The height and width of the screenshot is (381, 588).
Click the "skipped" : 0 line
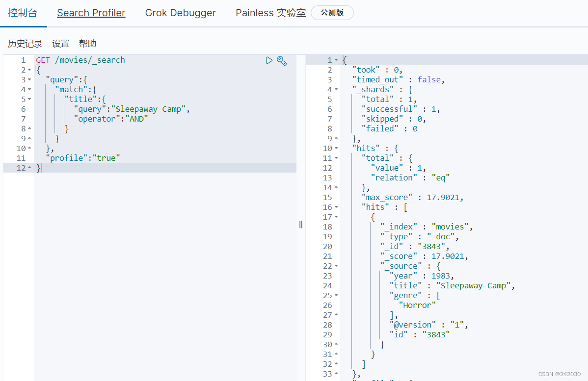point(394,119)
